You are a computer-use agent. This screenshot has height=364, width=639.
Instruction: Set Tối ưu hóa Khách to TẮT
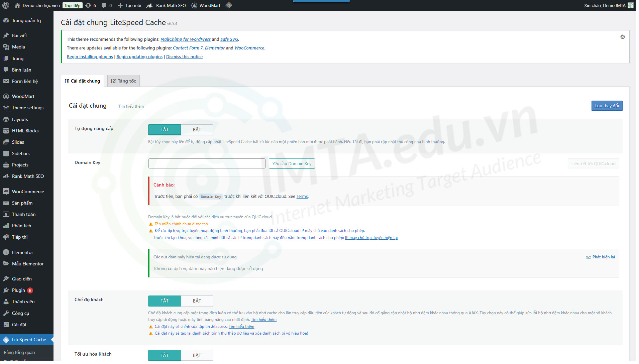[x=165, y=355]
